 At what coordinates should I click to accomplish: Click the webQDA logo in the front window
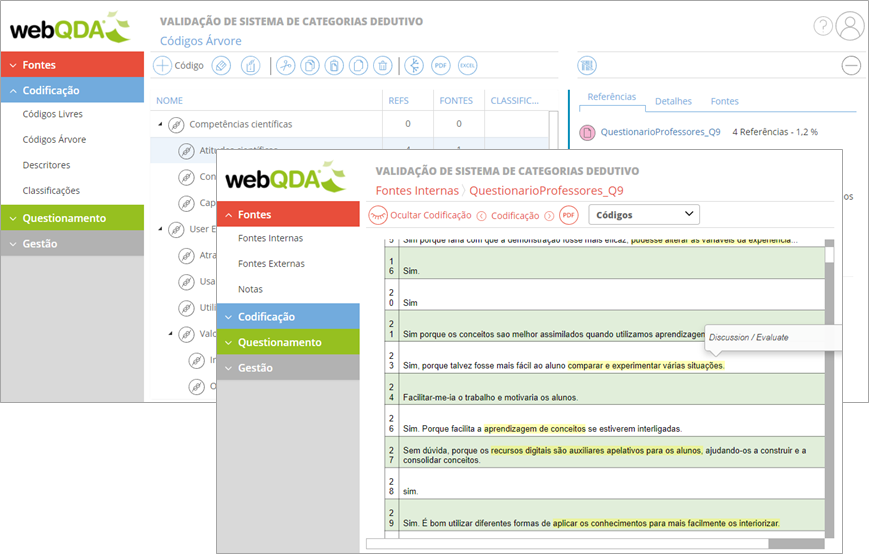click(x=285, y=177)
